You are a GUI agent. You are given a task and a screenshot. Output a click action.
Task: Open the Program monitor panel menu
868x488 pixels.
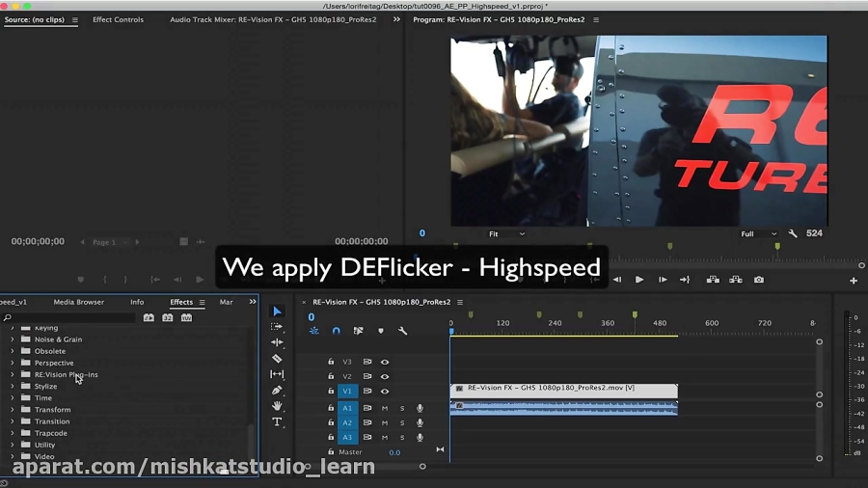pyautogui.click(x=596, y=19)
